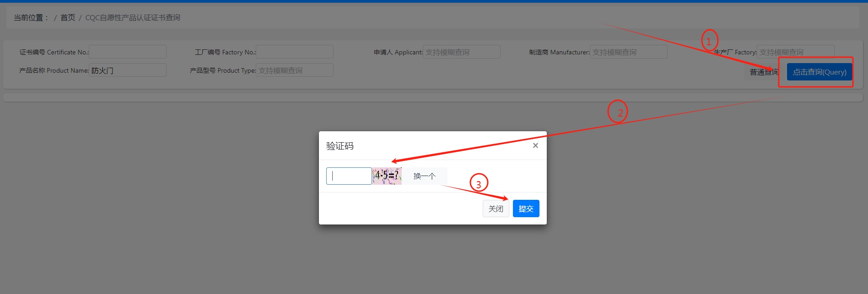Focus the Factory No. input field
The height and width of the screenshot is (294, 868).
pyautogui.click(x=295, y=52)
